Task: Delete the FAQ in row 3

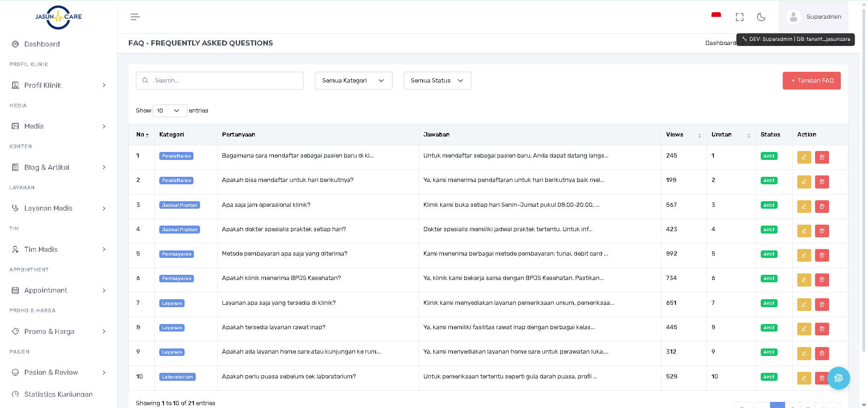Action: pyautogui.click(x=822, y=206)
